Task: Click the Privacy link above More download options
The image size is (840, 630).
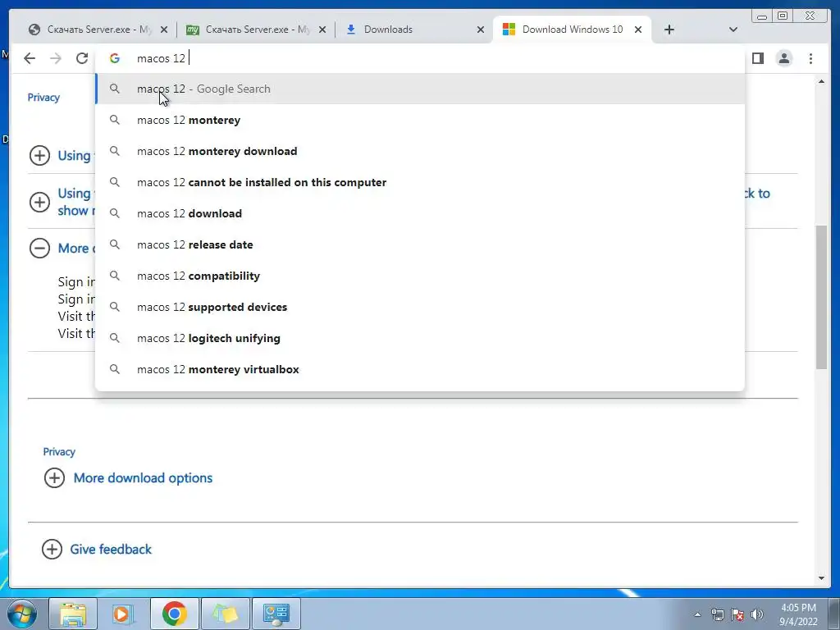Action: click(59, 452)
